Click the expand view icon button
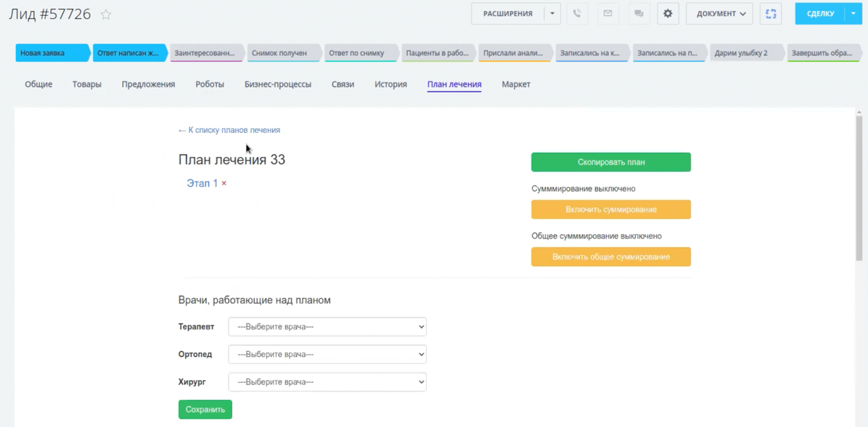This screenshot has height=427, width=868. point(771,14)
